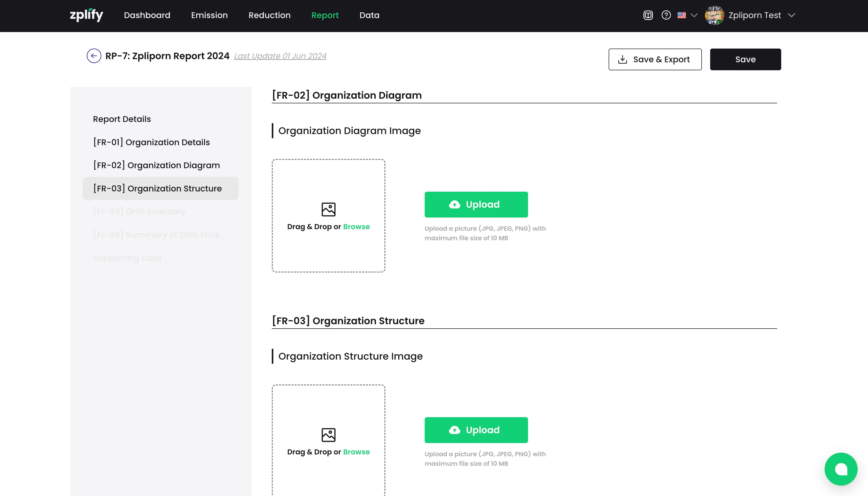
Task: Expand the language selector chevron
Action: (x=694, y=15)
